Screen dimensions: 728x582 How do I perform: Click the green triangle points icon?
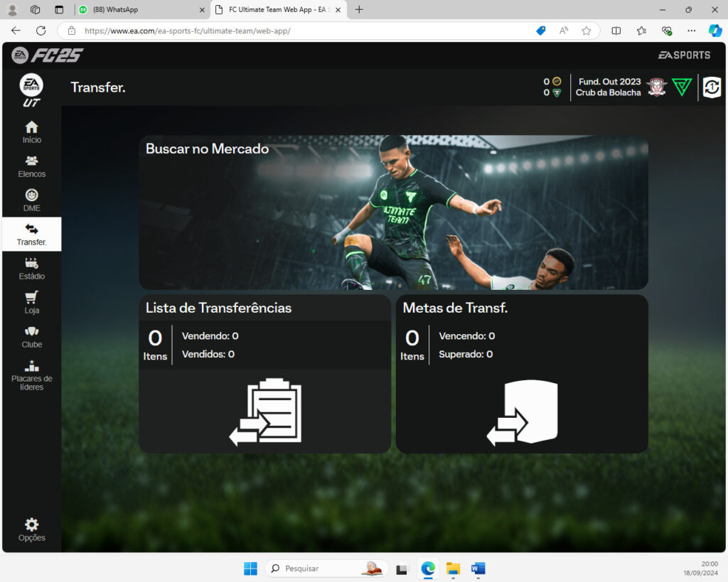[x=682, y=87]
